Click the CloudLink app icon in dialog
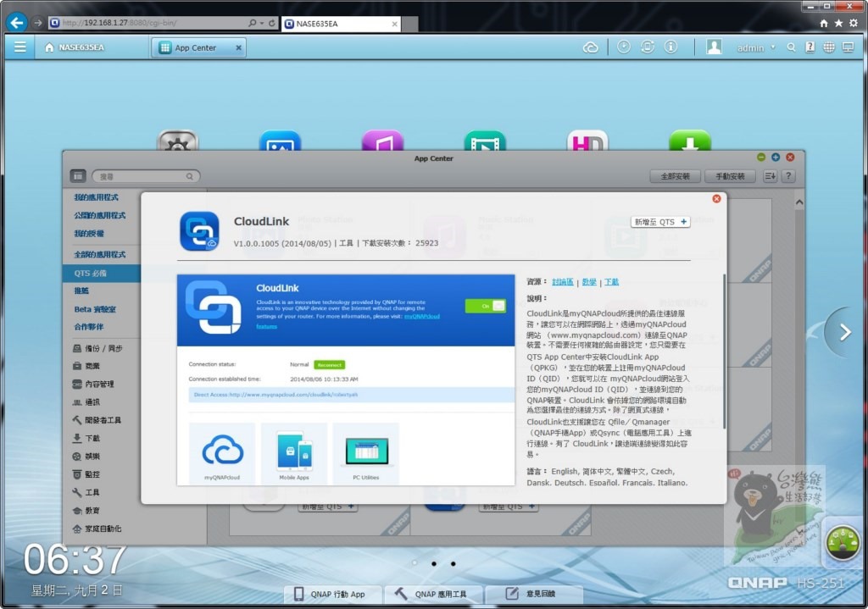Screen dimensions: 868x609 click(x=199, y=231)
